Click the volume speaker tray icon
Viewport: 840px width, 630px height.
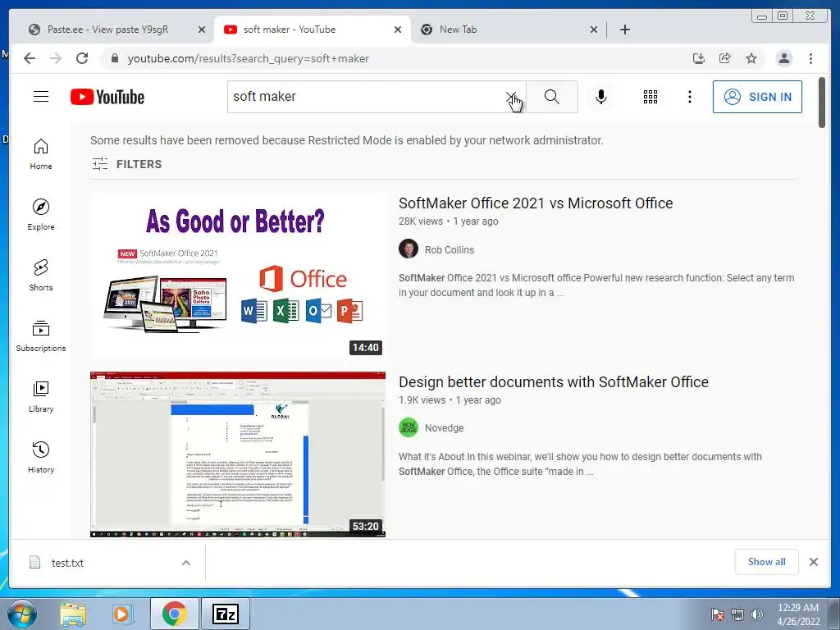pyautogui.click(x=757, y=614)
